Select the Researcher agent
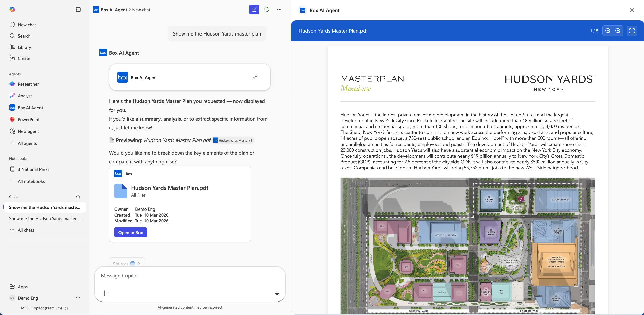Screen dimensions: 644x315 (x=28, y=84)
